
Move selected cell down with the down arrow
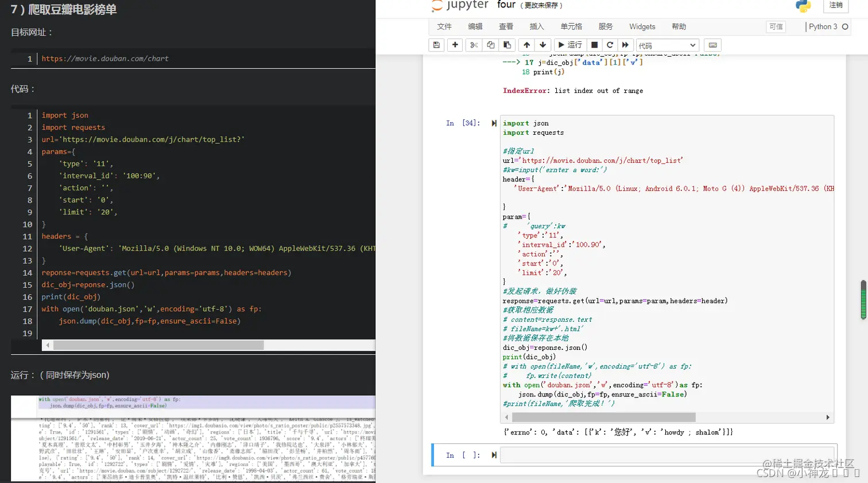pos(542,45)
